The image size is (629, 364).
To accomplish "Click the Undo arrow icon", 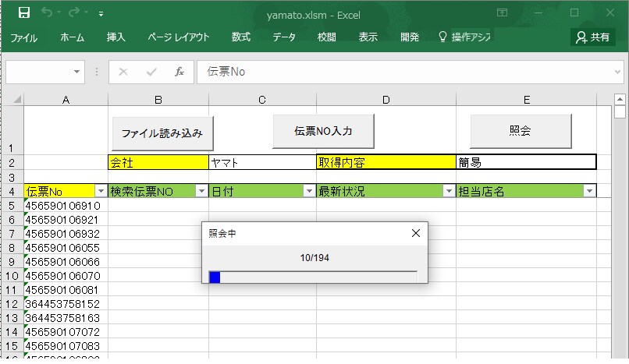I will pyautogui.click(x=47, y=12).
